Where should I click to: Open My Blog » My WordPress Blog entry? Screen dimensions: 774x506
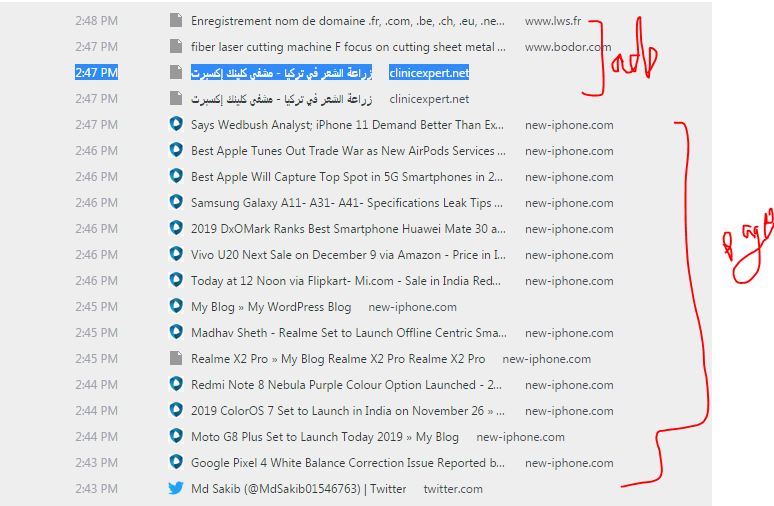[271, 306]
